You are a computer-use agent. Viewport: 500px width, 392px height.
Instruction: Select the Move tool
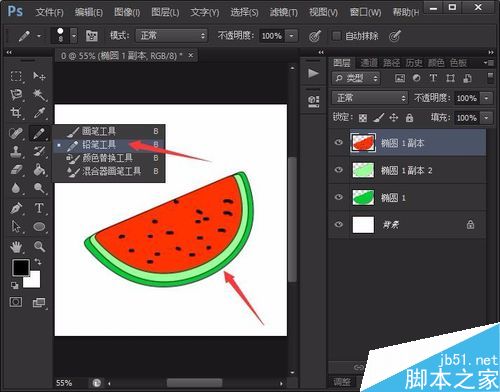tap(39, 76)
